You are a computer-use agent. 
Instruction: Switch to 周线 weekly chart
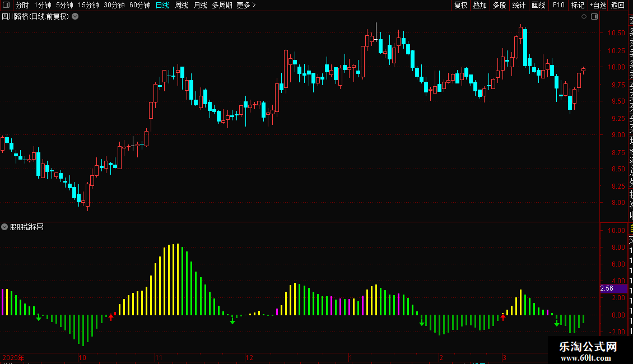[181, 5]
